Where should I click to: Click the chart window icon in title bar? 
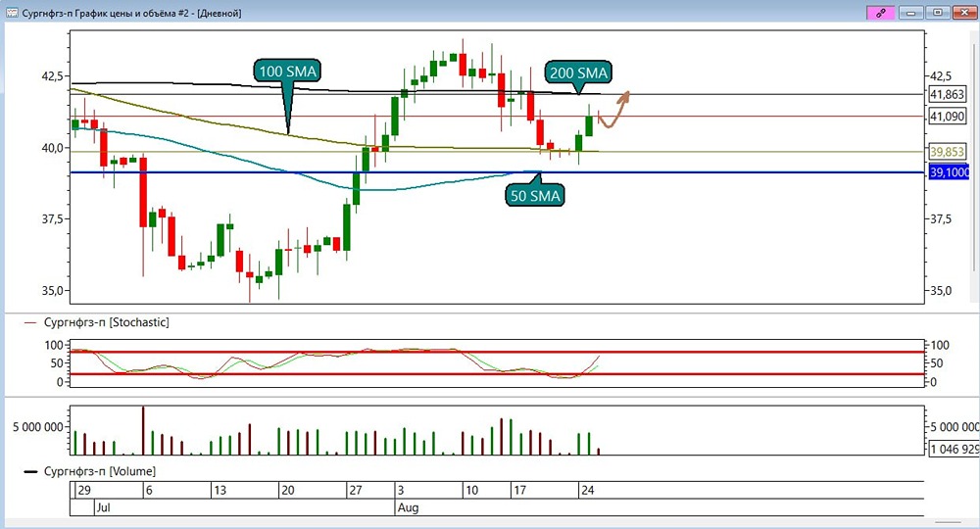tap(12, 13)
